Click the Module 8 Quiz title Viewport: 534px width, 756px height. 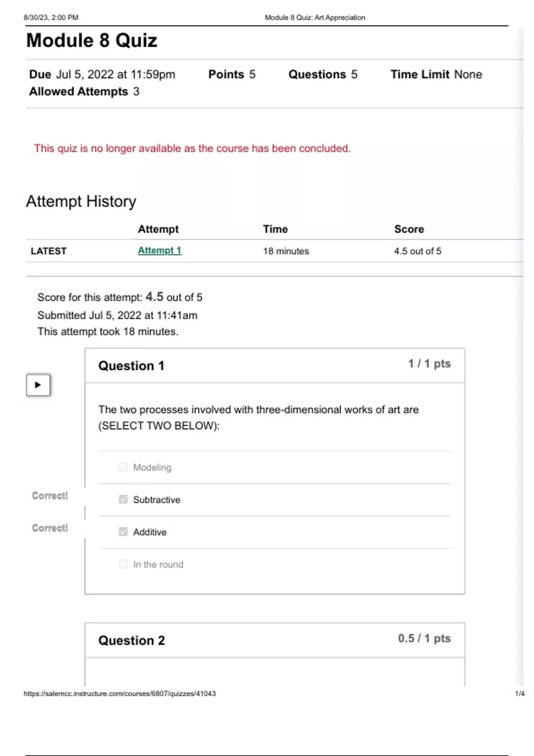click(92, 40)
